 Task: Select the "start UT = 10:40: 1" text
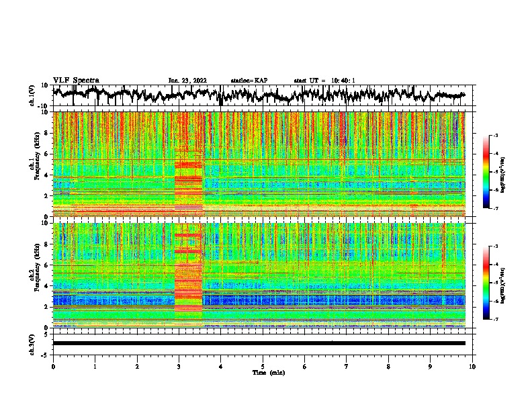324,81
